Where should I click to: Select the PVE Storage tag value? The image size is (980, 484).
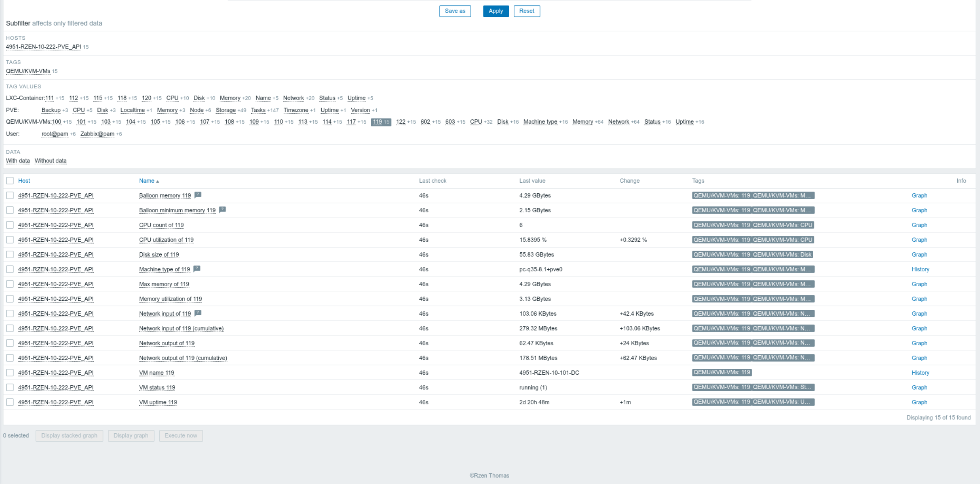(x=225, y=110)
